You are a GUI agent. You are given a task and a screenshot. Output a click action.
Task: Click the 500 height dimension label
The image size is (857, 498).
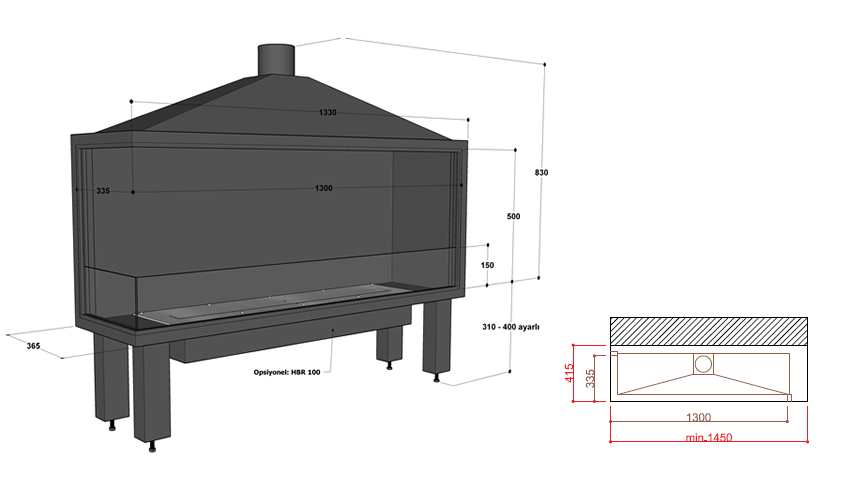514,217
